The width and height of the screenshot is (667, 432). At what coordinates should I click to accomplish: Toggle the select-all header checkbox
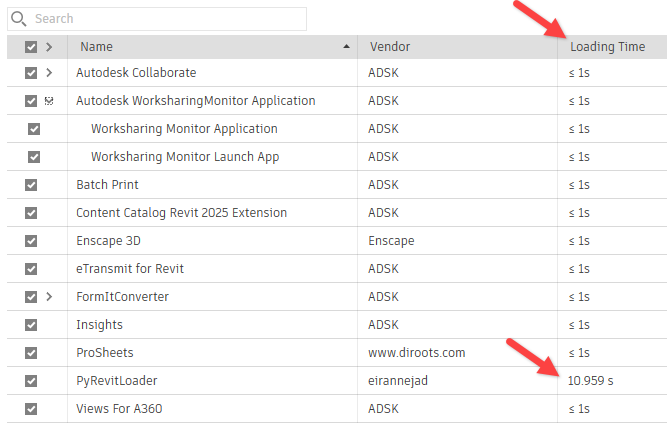(31, 47)
